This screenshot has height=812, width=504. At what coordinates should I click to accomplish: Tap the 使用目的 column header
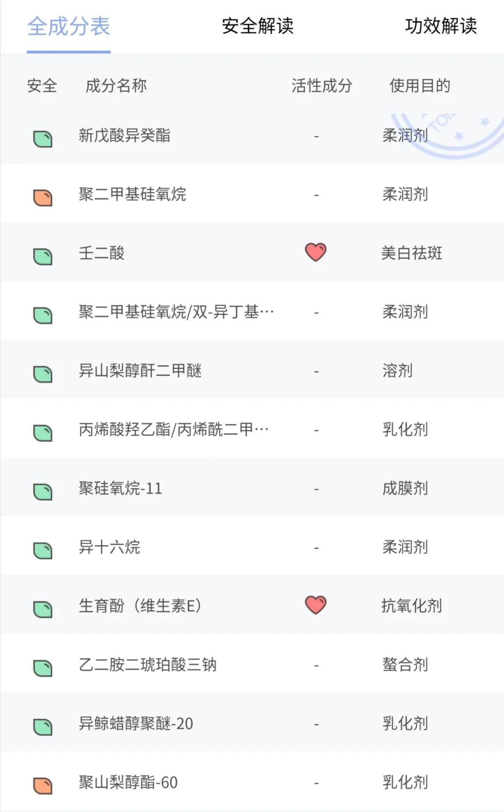(420, 86)
